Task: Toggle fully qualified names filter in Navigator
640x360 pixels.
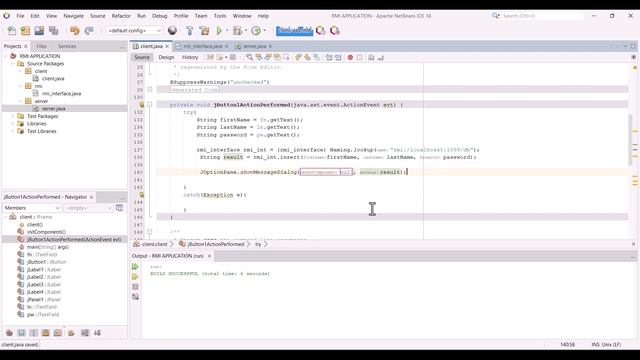Action: (x=71, y=333)
